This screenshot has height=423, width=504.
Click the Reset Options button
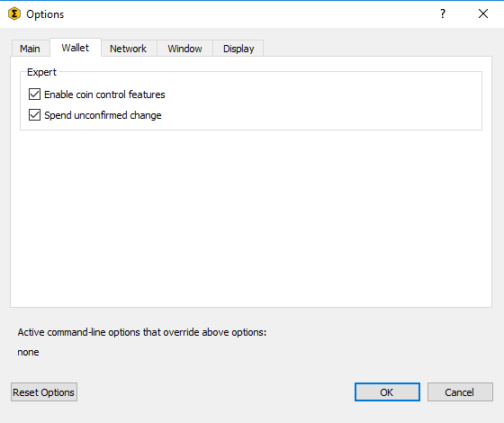(x=44, y=392)
